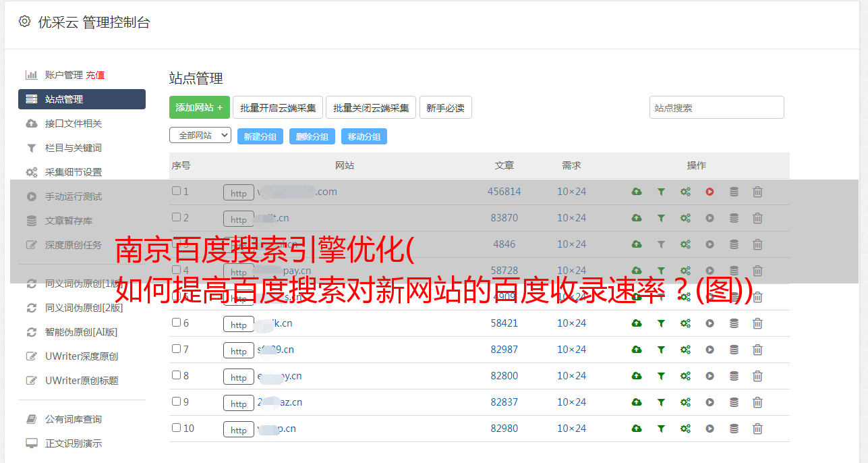Click the trash icon in row 8

pos(757,376)
